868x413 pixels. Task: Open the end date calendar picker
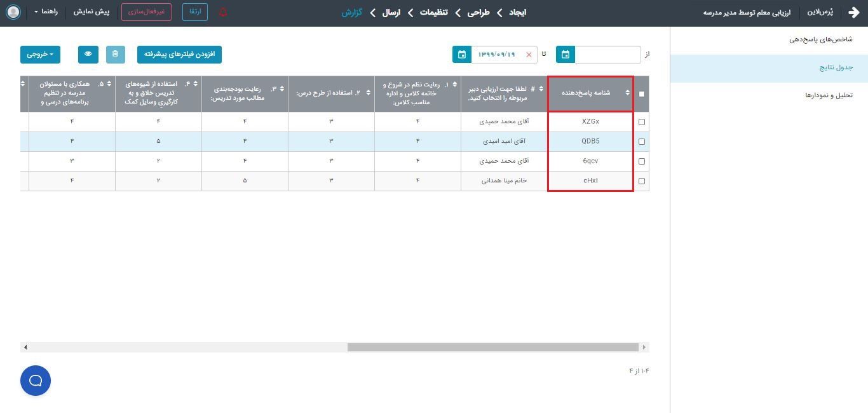click(x=462, y=55)
